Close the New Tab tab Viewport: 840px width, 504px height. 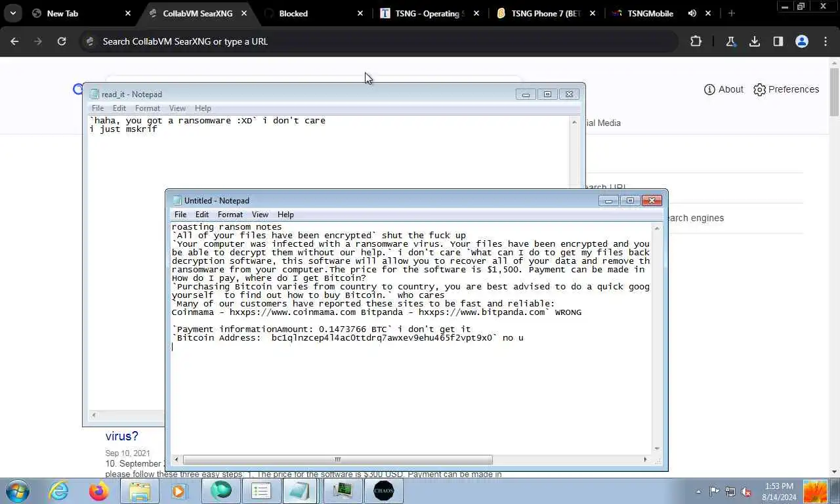point(128,13)
